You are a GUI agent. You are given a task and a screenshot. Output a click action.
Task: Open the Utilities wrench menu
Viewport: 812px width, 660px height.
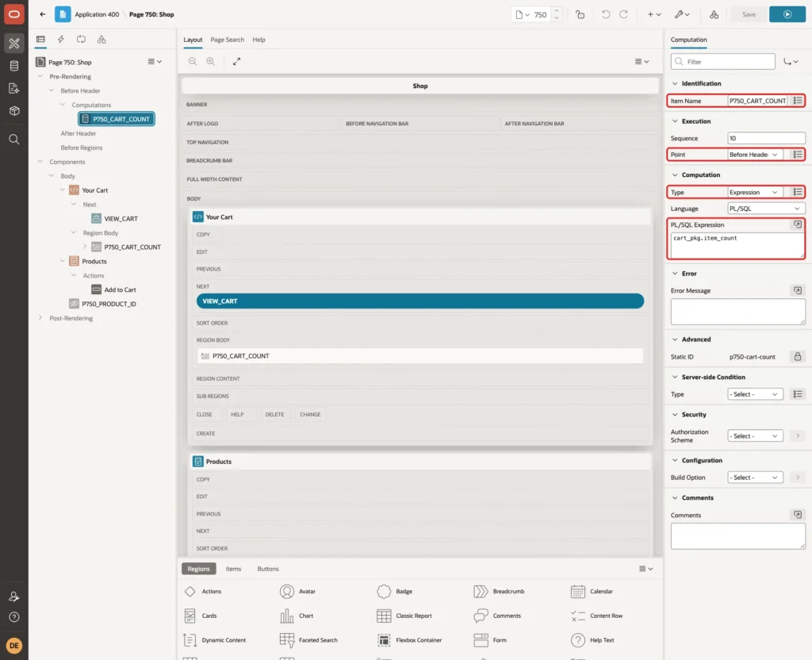coord(681,14)
